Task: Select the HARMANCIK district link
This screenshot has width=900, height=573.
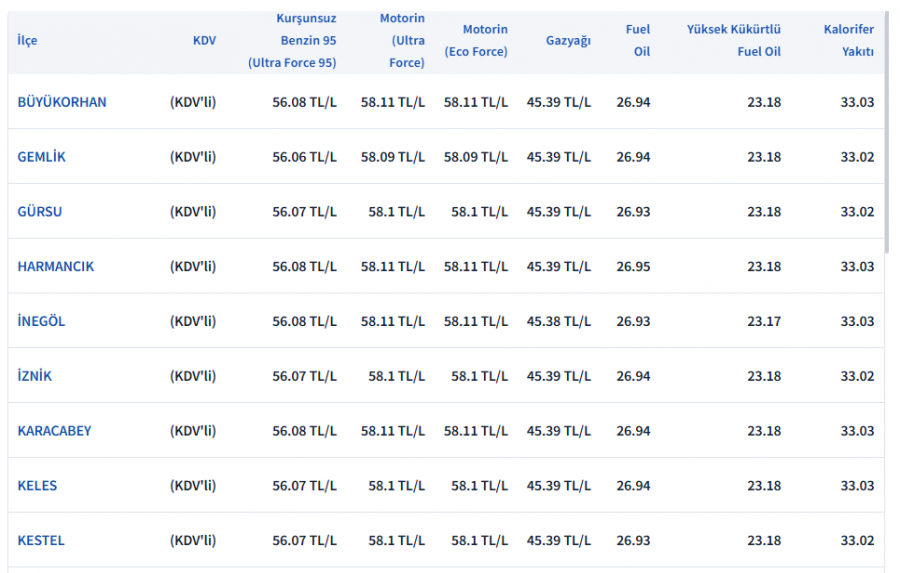Action: tap(56, 267)
